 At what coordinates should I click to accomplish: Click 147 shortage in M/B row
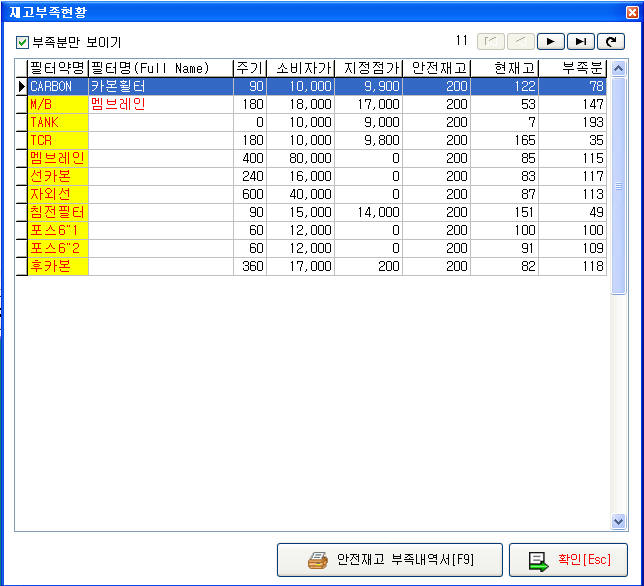[573, 104]
